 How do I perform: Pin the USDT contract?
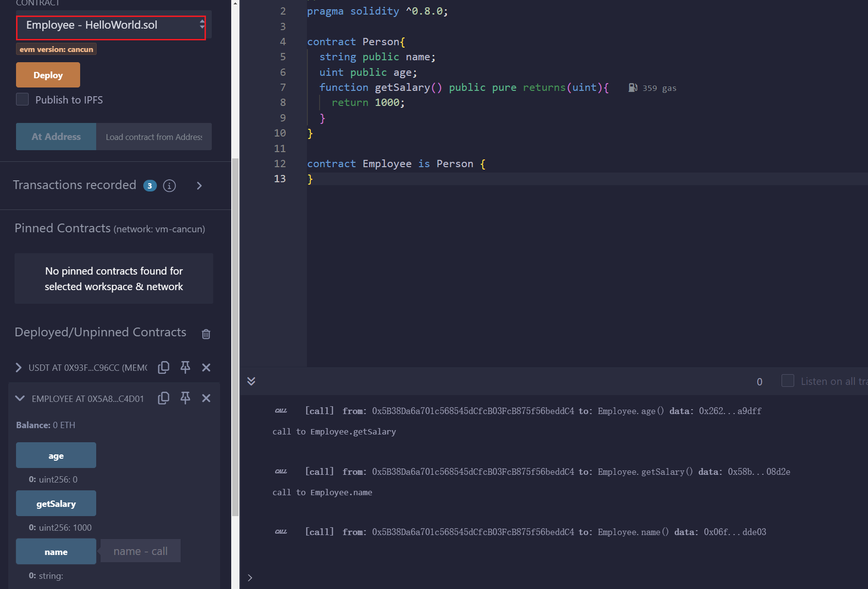coord(185,367)
